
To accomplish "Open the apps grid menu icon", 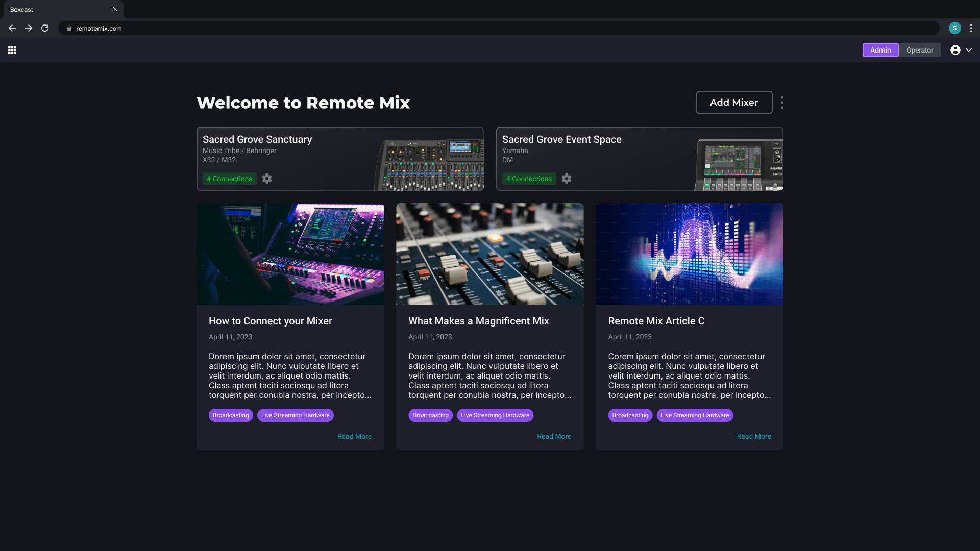I will 12,50.
